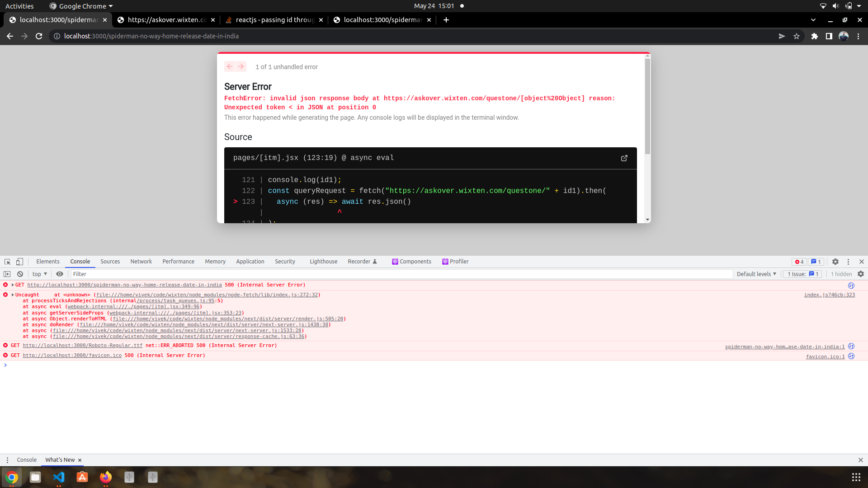Screen dimensions: 868x488
Task: Click the browser back arrow
Action: pos(10,36)
